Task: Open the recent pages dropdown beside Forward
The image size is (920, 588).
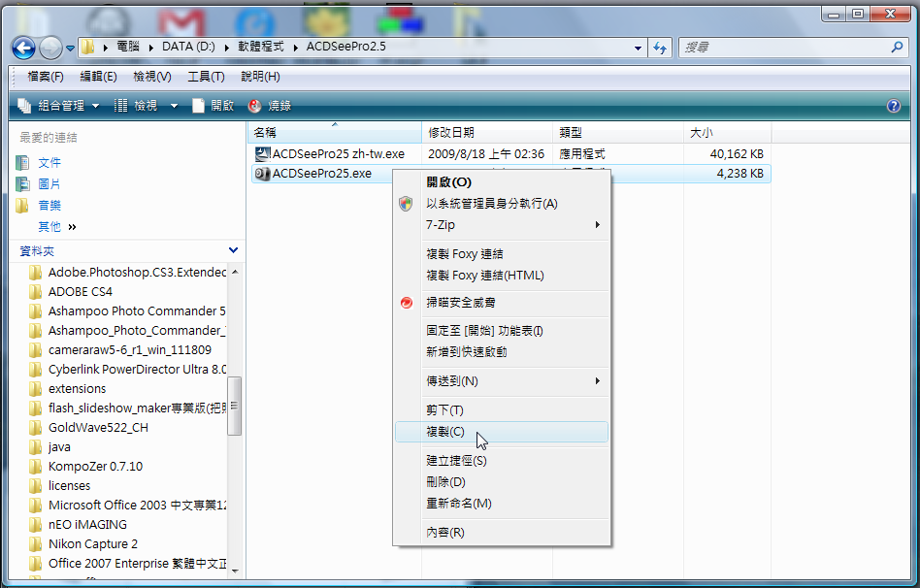Action: click(71, 49)
